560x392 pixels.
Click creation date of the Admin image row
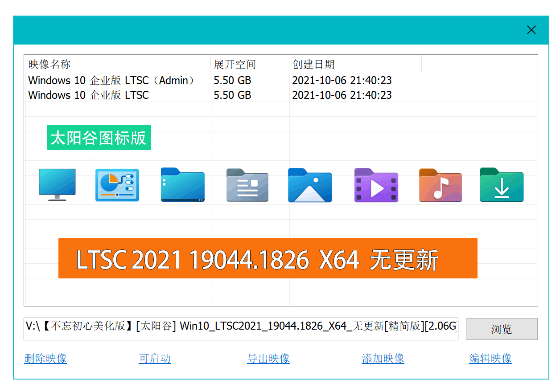tap(342, 81)
